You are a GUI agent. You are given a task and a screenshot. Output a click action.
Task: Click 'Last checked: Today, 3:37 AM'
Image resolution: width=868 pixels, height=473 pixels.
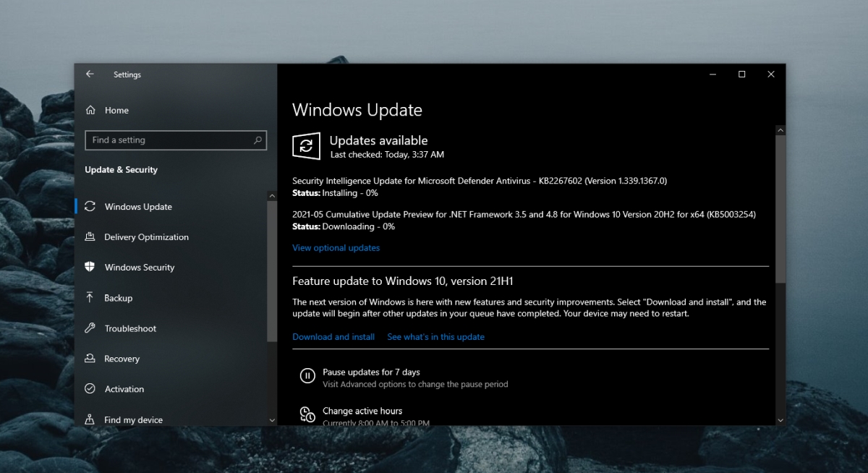point(387,155)
